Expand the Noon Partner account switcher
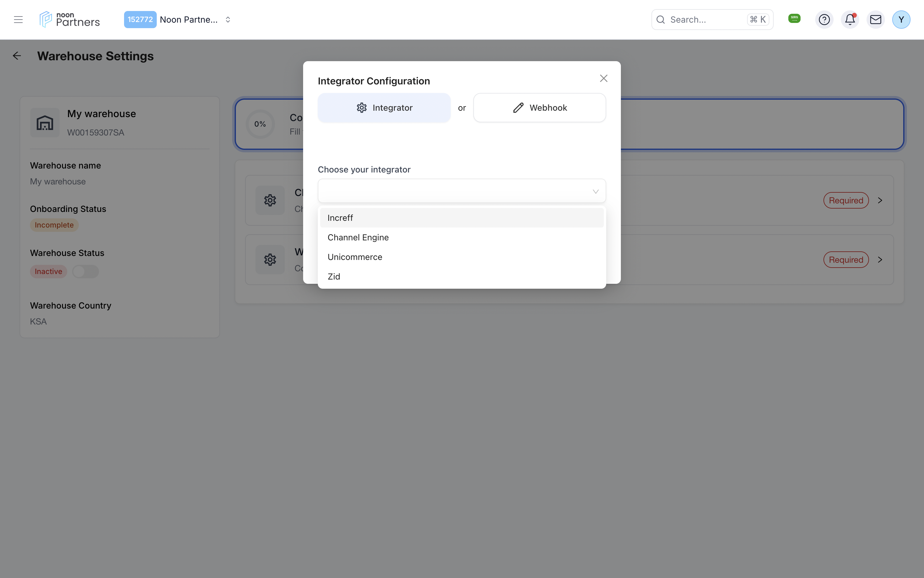This screenshot has width=924, height=578. [228, 20]
